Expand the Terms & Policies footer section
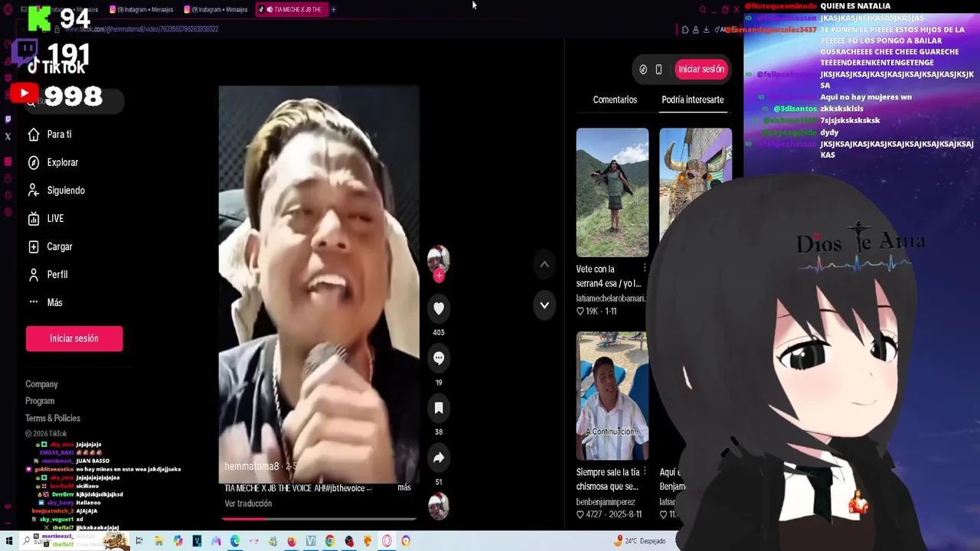 point(53,418)
